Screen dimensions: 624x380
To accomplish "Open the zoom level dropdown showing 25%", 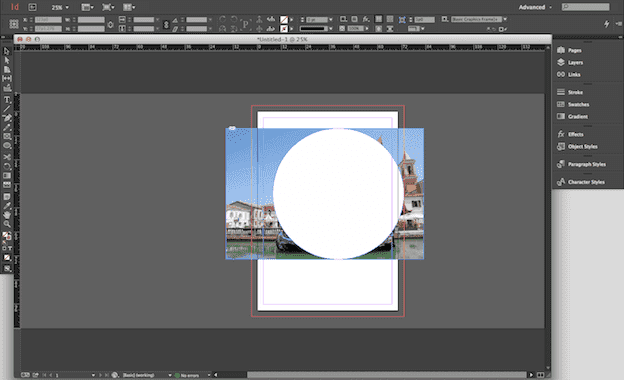I will click(60, 7).
